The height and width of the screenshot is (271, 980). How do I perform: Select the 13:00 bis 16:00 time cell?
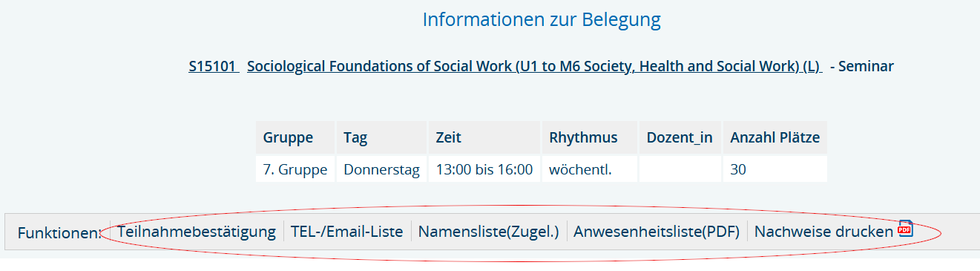(x=484, y=169)
